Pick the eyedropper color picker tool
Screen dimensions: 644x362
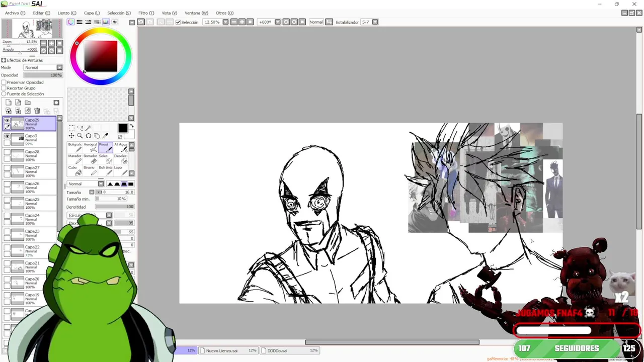(105, 136)
